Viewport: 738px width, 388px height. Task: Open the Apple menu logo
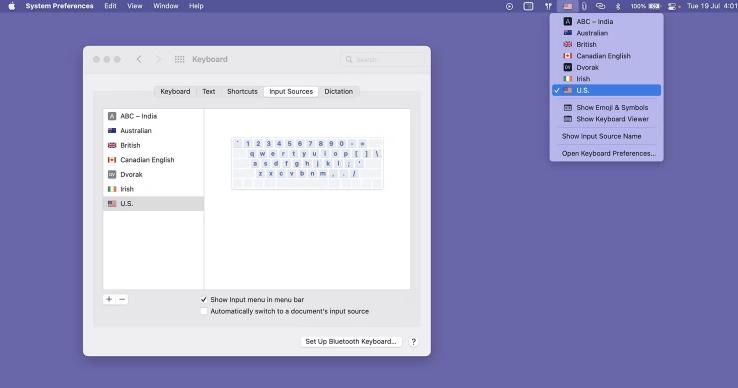(12, 6)
